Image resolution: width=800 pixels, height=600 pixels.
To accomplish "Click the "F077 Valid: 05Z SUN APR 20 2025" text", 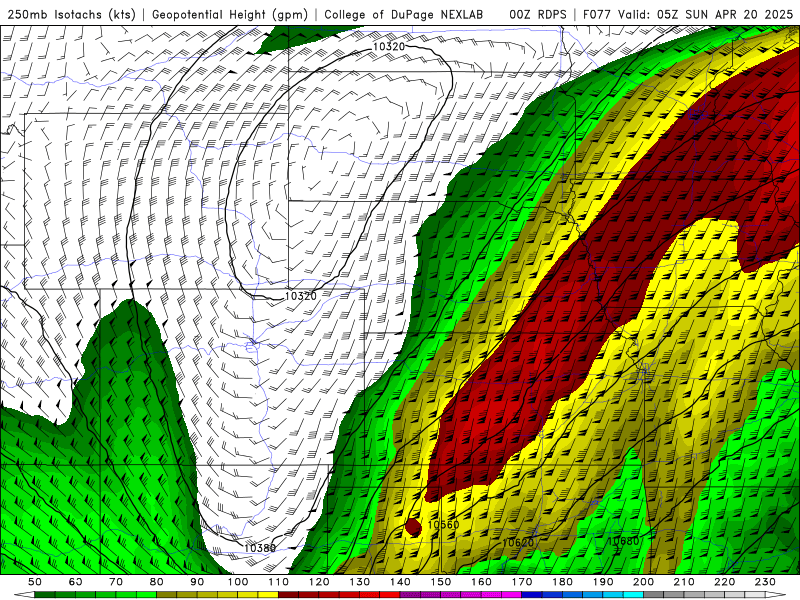I will (x=688, y=15).
